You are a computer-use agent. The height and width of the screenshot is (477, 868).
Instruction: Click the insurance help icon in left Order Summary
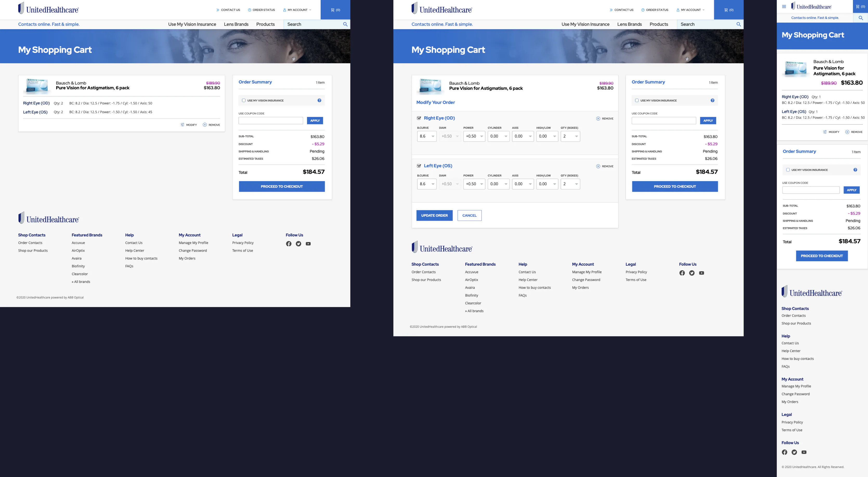[x=319, y=100]
